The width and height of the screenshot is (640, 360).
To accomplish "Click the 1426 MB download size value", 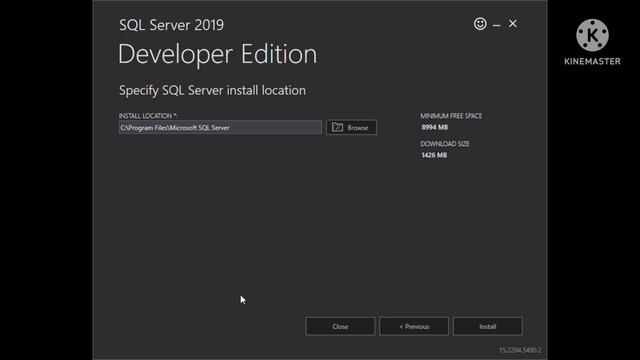I will click(x=434, y=155).
